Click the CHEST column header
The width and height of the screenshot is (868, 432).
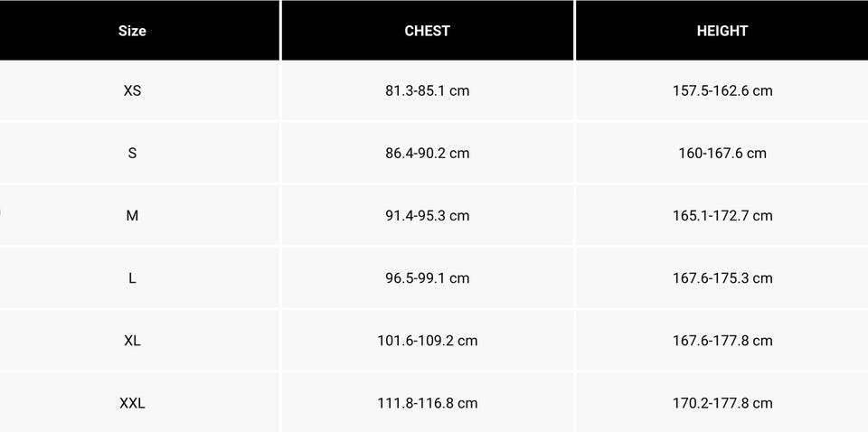point(427,31)
